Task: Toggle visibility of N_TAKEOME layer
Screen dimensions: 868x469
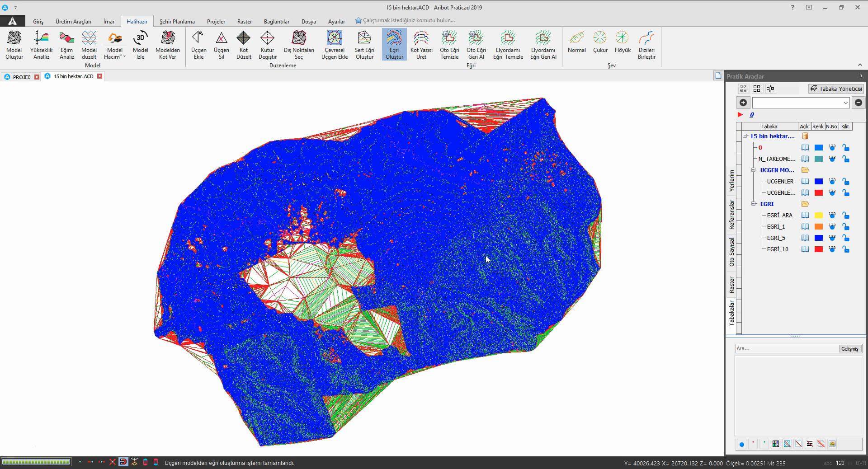Action: coord(805,159)
